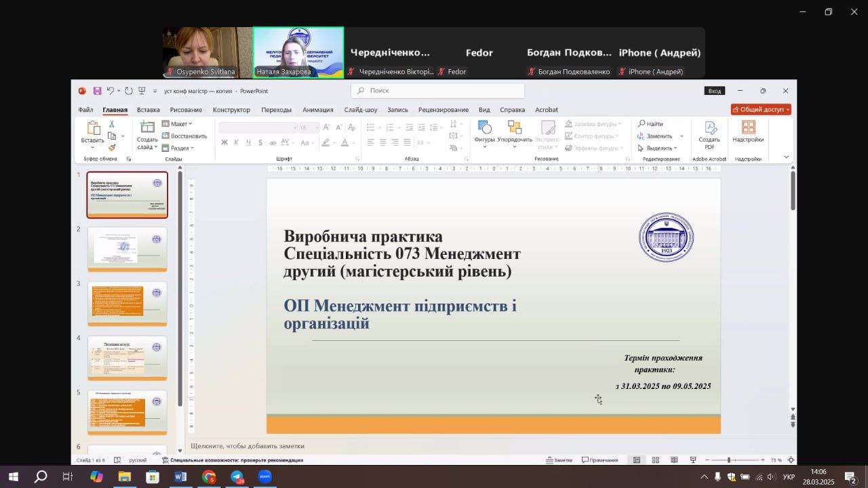Toggle the Примечания comments pane
868x488 pixels.
click(599, 460)
